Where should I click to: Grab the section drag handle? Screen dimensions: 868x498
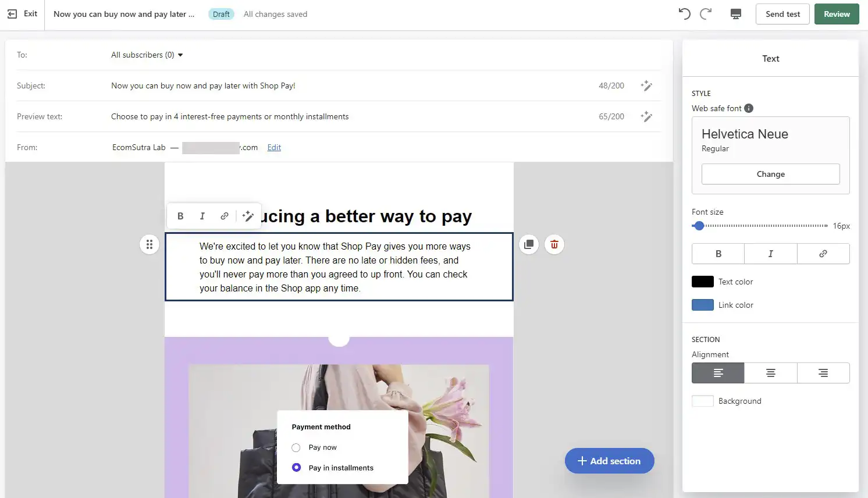(150, 244)
